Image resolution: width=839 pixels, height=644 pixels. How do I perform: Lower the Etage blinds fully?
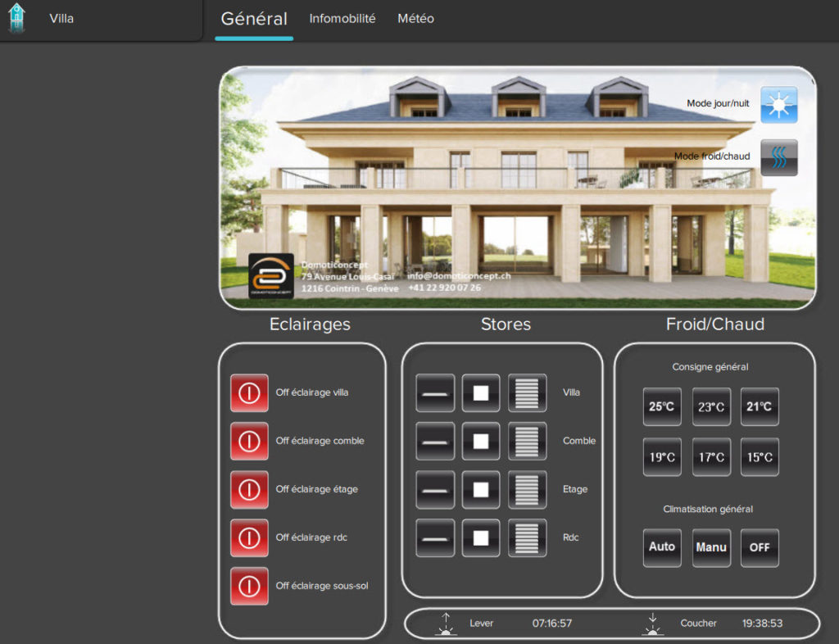pyautogui.click(x=527, y=489)
